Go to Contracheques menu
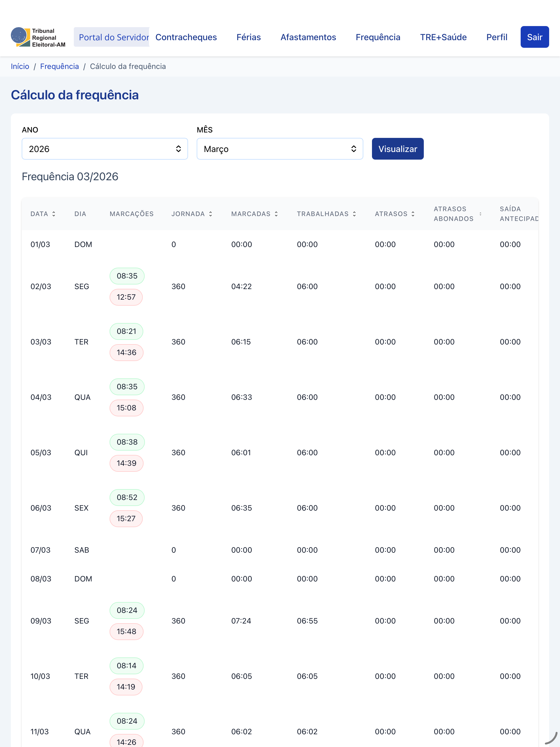Screen dimensions: 560x747 [186, 37]
